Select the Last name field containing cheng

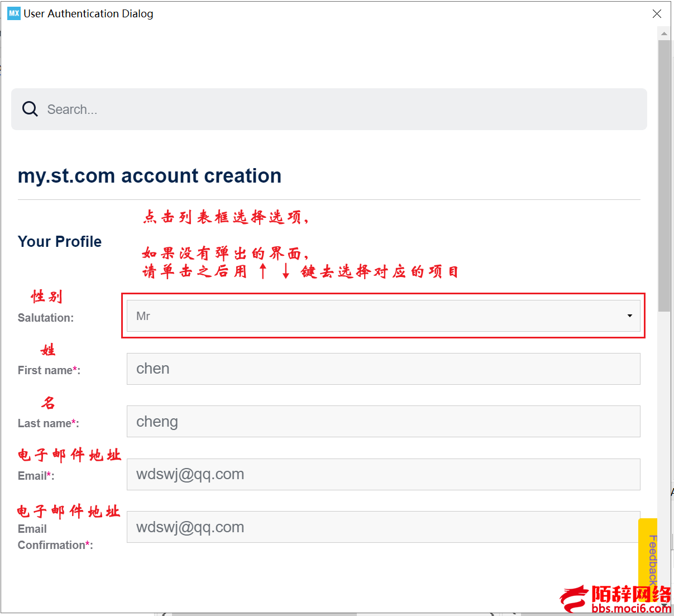(384, 422)
